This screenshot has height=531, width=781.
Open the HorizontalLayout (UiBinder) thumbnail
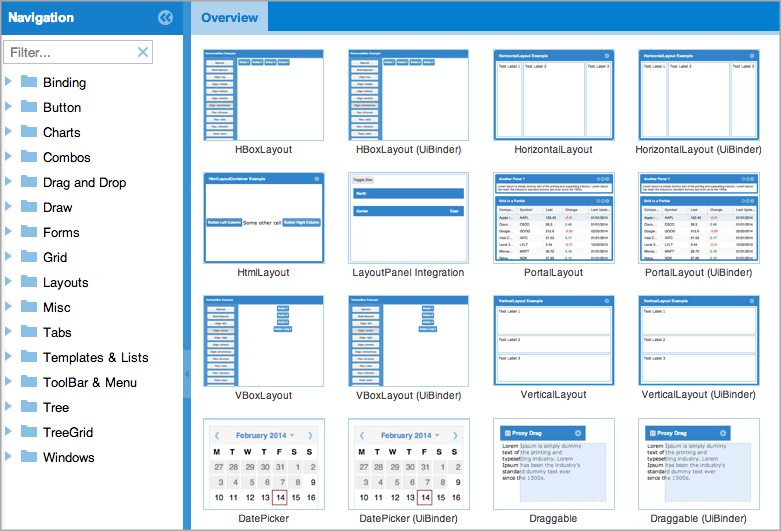[698, 95]
